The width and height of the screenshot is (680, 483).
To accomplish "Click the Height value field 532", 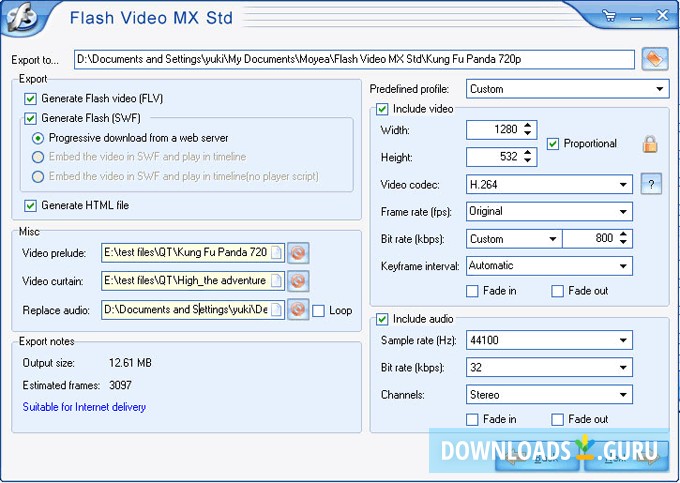I will [494, 157].
